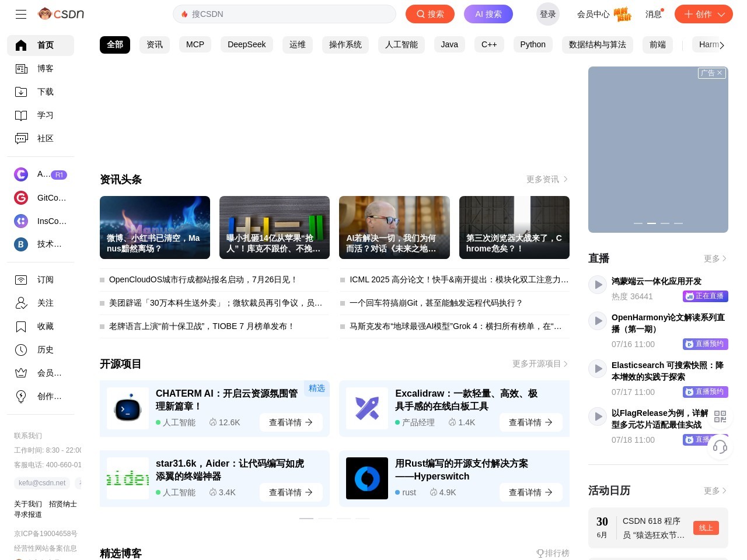Viewport: 747px width, 560px height.
Task: Open 订阅 subscriptions in sidebar
Action: click(x=40, y=279)
